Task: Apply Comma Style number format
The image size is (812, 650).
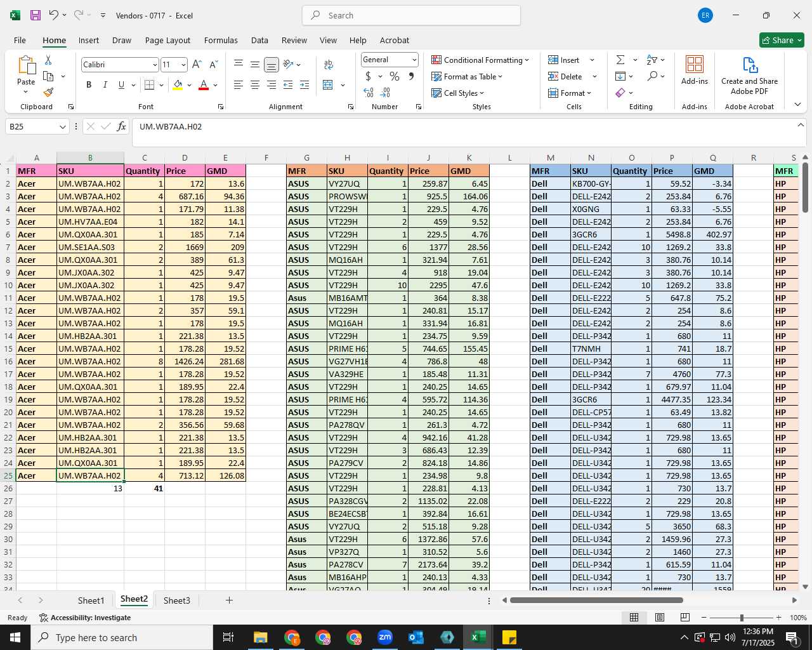Action: 411,76
